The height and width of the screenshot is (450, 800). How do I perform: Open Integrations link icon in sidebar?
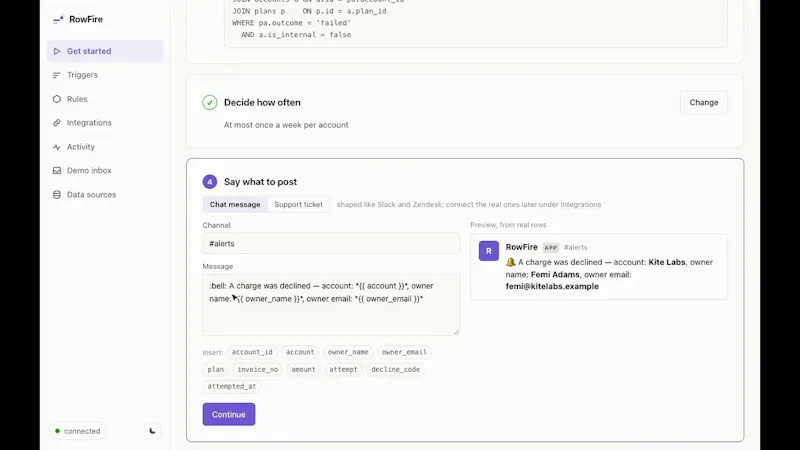click(x=57, y=123)
